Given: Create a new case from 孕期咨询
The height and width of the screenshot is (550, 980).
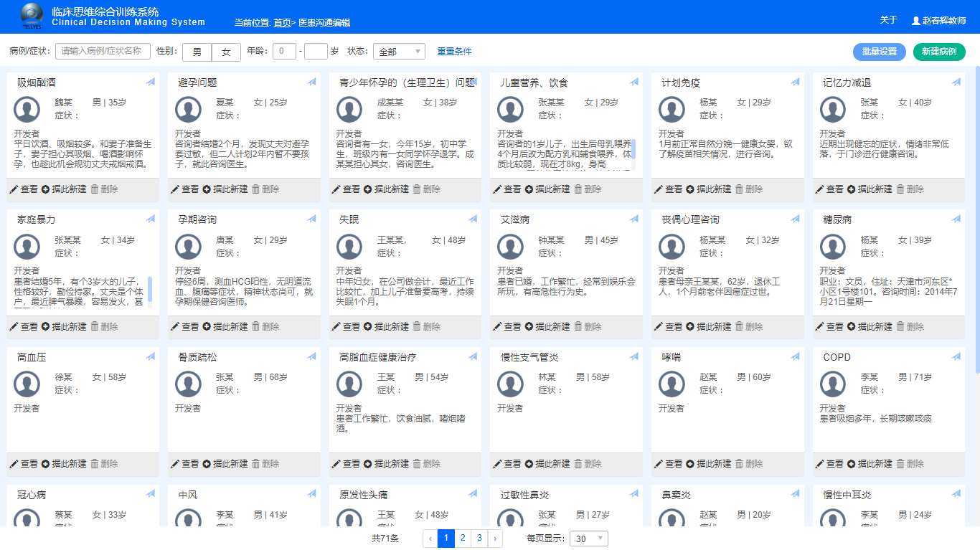Looking at the screenshot, I should [x=225, y=326].
